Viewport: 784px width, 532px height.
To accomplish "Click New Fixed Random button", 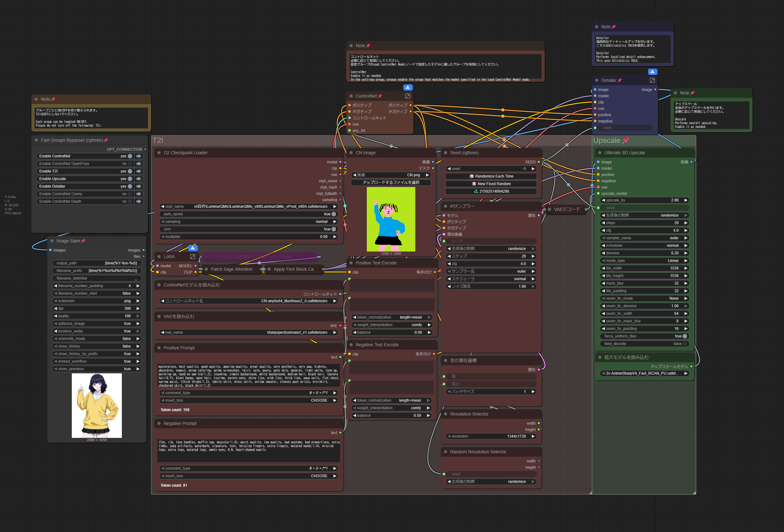I will (491, 184).
